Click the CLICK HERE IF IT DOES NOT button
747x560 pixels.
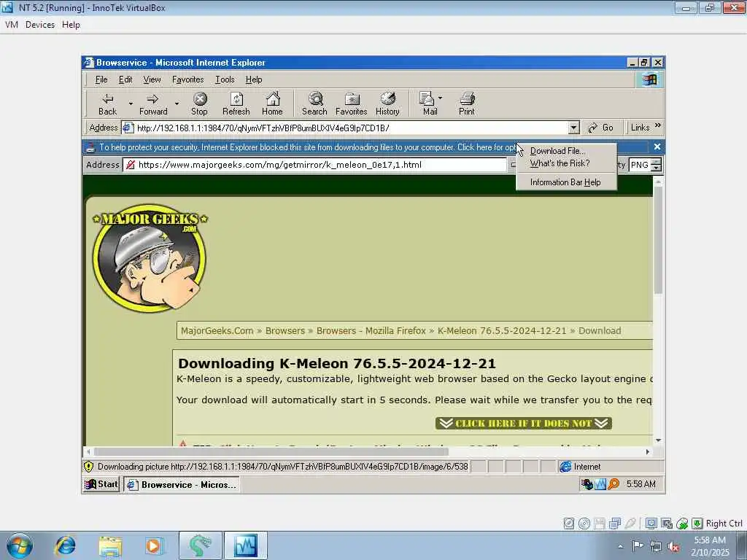coord(524,424)
